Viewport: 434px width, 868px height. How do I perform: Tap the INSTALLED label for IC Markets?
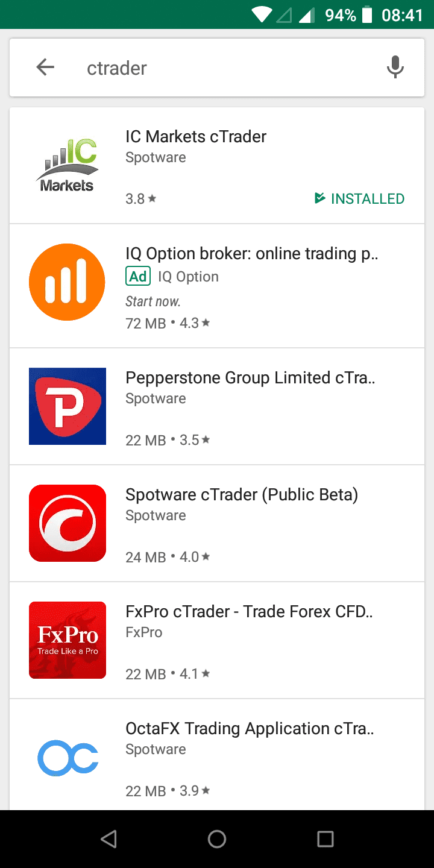coord(360,198)
